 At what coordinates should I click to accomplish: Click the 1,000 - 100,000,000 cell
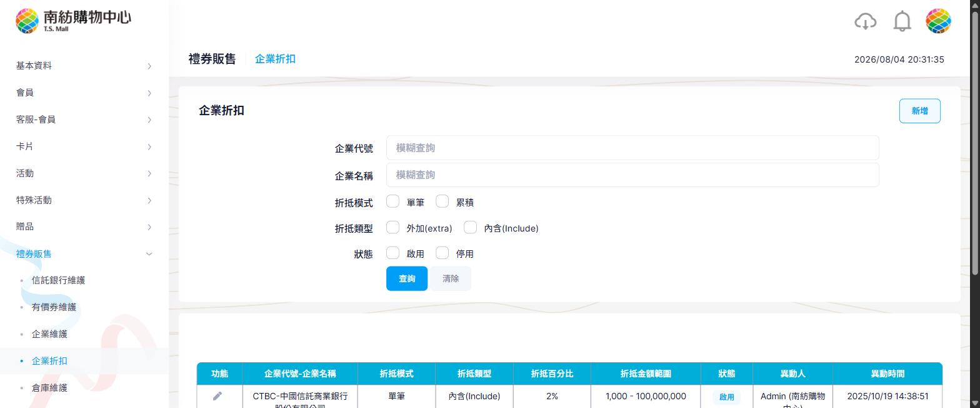[x=646, y=396]
